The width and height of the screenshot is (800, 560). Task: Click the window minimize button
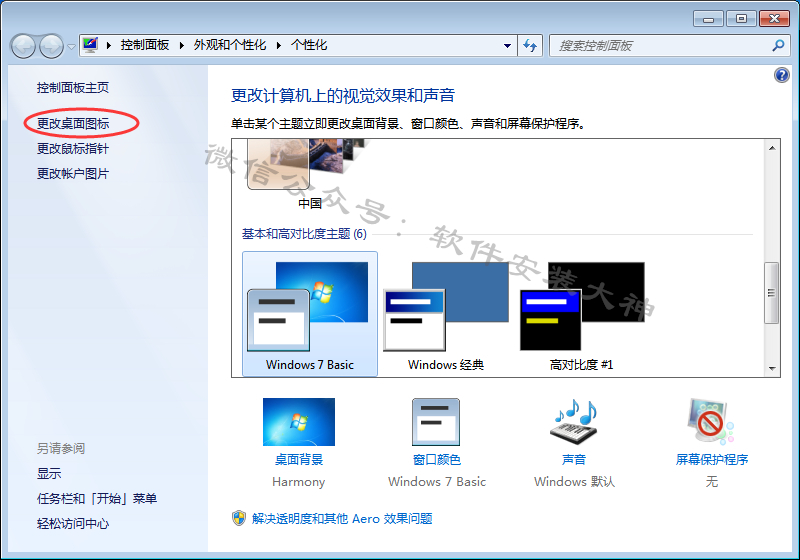pos(708,19)
